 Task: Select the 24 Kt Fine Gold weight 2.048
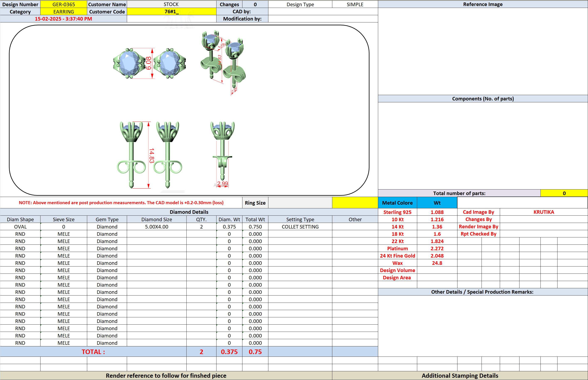[437, 256]
